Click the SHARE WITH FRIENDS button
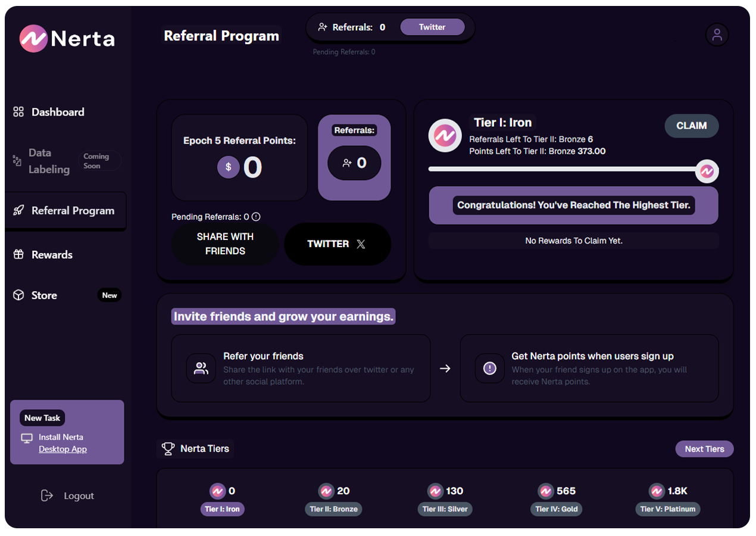Screen dimensions: 756x536 pos(225,244)
